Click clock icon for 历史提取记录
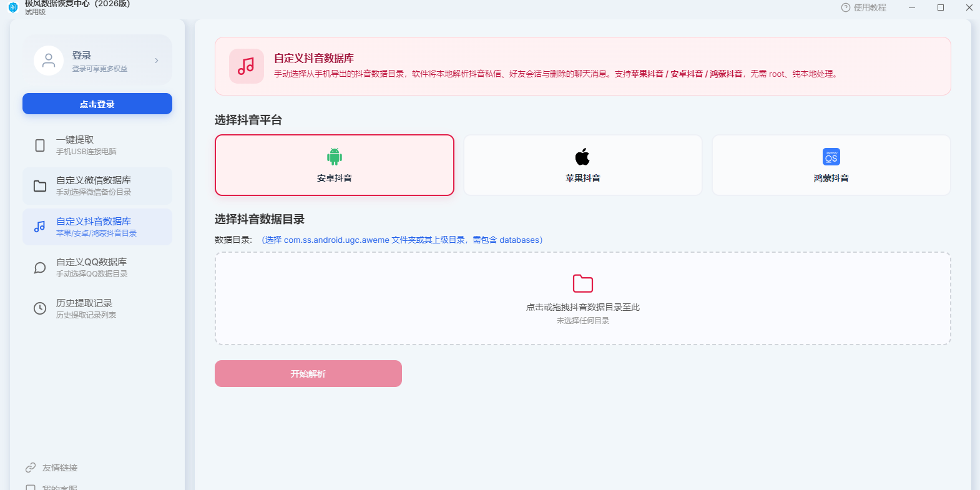Image resolution: width=980 pixels, height=490 pixels. point(40,308)
